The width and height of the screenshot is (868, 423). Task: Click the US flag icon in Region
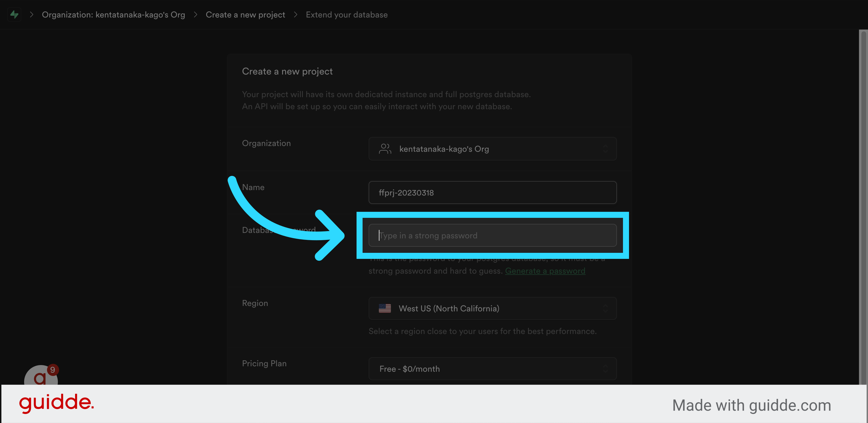click(x=385, y=308)
